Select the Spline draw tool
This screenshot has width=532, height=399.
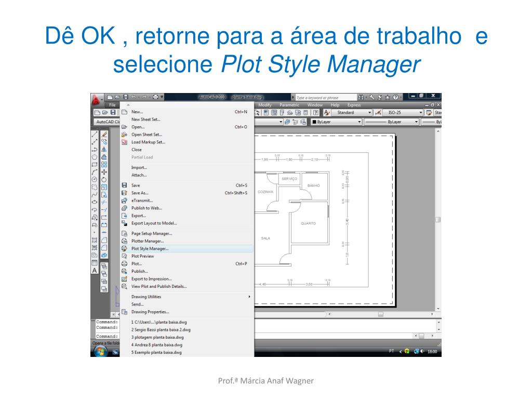[95, 194]
